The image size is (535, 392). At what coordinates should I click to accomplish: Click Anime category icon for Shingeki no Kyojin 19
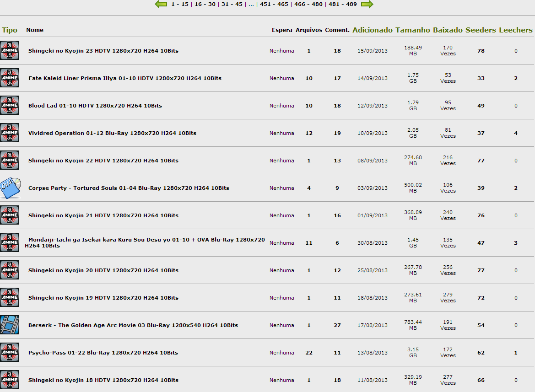pyautogui.click(x=10, y=297)
